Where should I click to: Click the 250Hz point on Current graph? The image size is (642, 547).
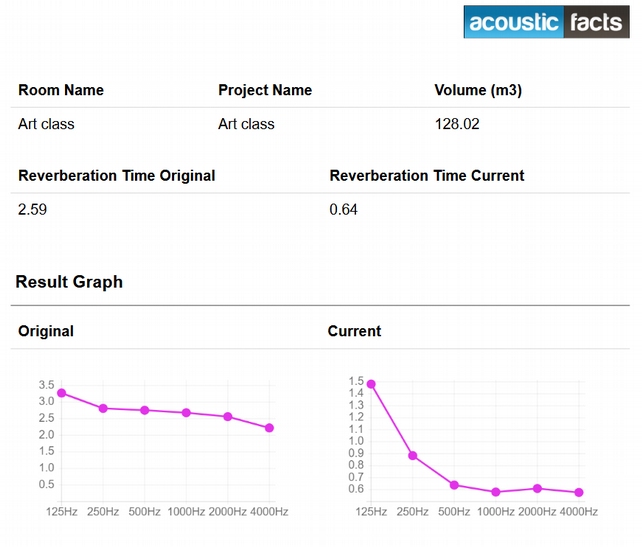click(413, 456)
